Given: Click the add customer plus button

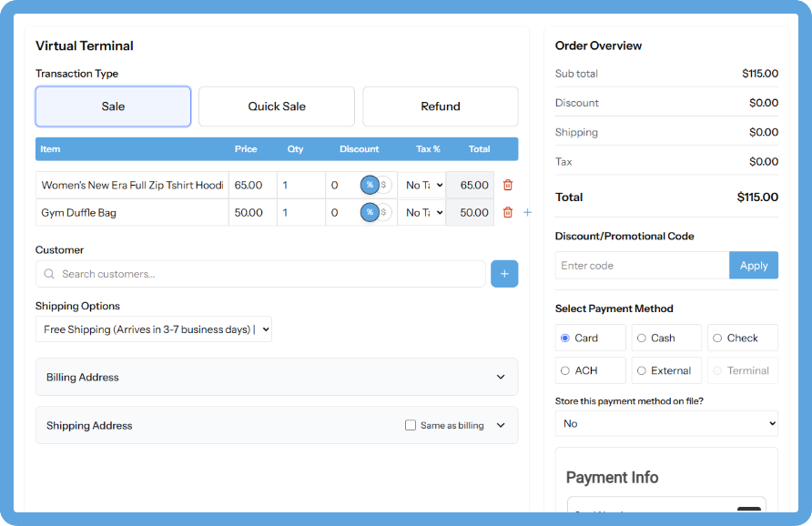Looking at the screenshot, I should click(x=504, y=273).
